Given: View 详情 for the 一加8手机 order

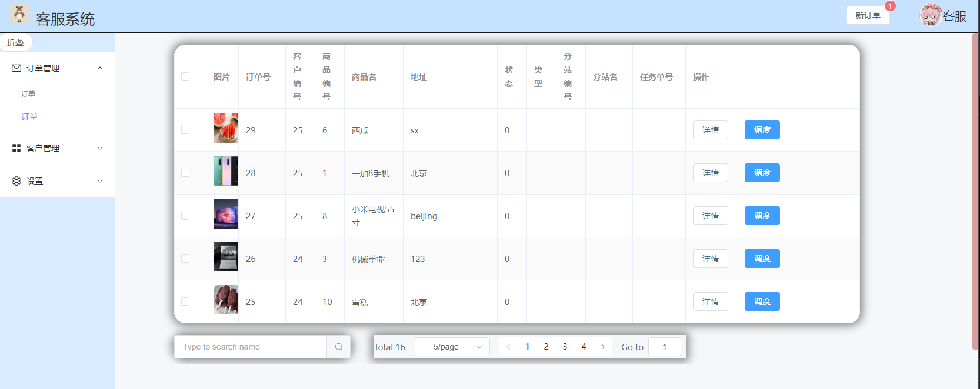Looking at the screenshot, I should (711, 173).
